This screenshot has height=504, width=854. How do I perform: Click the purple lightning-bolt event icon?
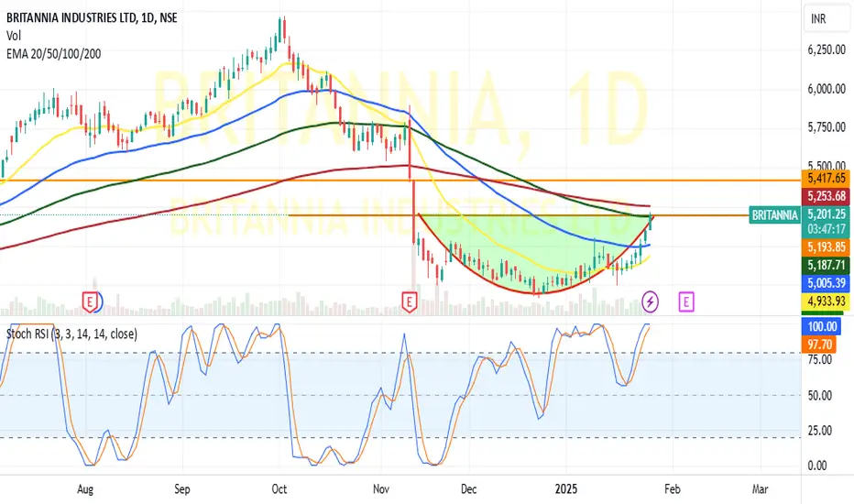point(650,301)
